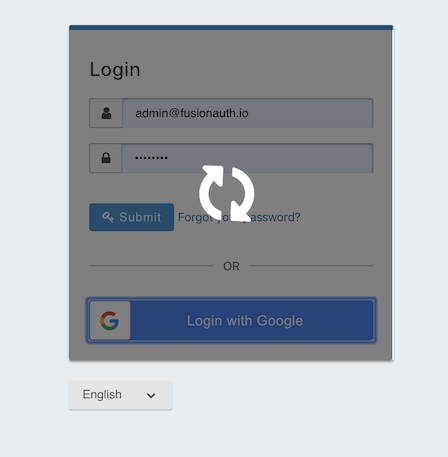Click the padlock icon beside the password field

106,158
